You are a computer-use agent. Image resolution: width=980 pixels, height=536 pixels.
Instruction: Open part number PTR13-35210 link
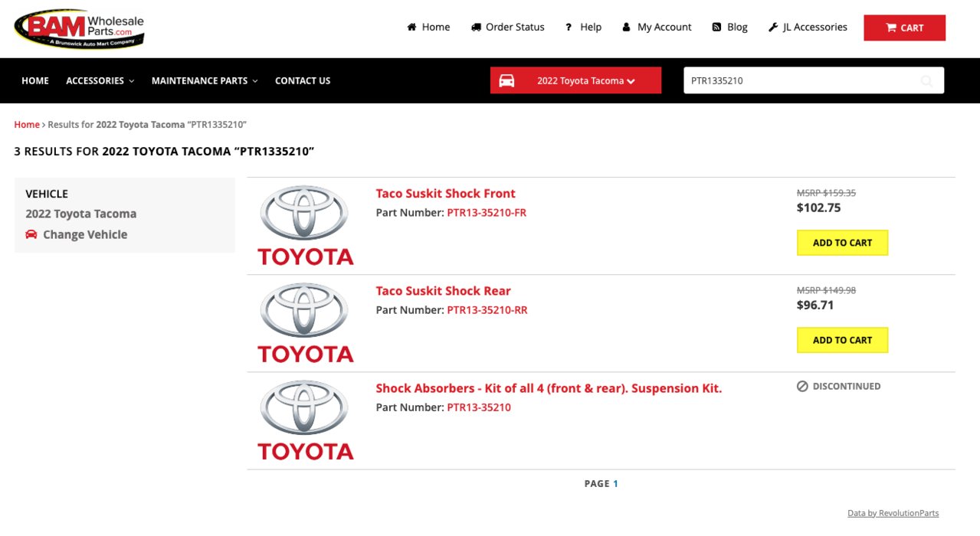(479, 407)
